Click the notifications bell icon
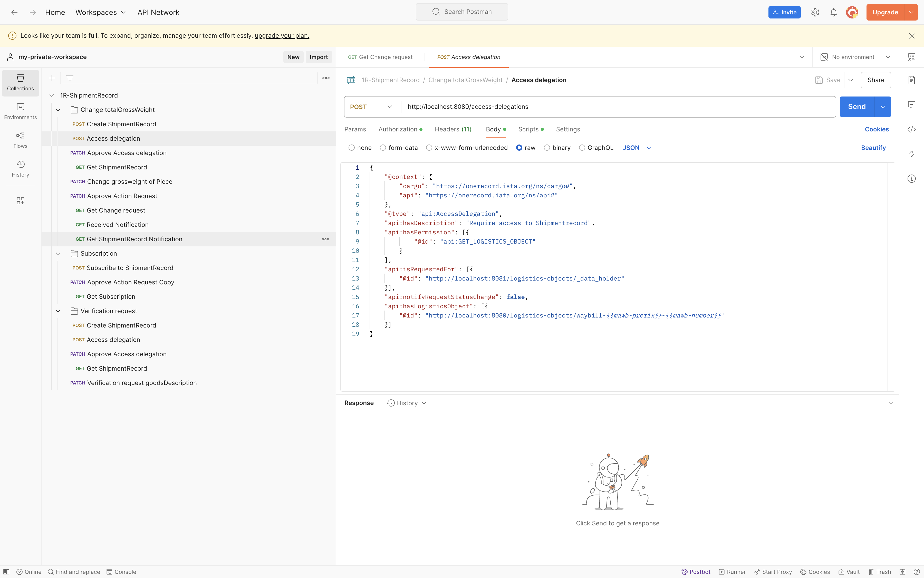 click(833, 12)
